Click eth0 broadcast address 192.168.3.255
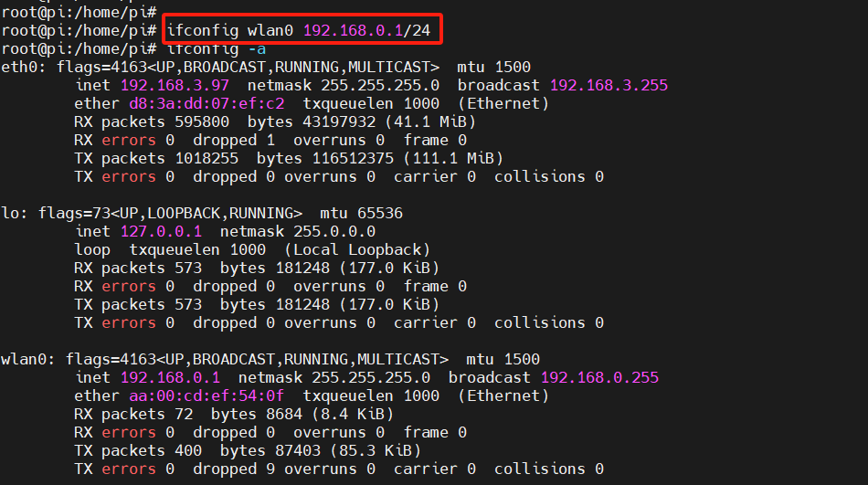The width and height of the screenshot is (868, 485). click(x=609, y=85)
